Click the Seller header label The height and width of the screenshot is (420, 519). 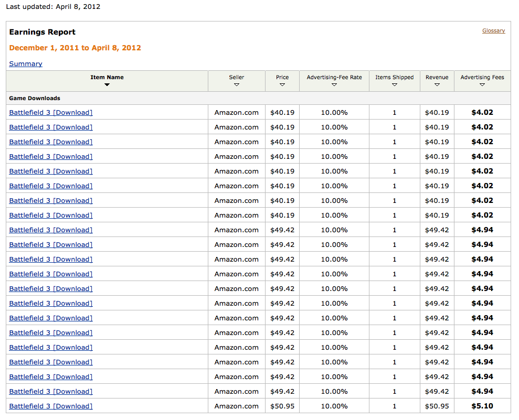236,77
